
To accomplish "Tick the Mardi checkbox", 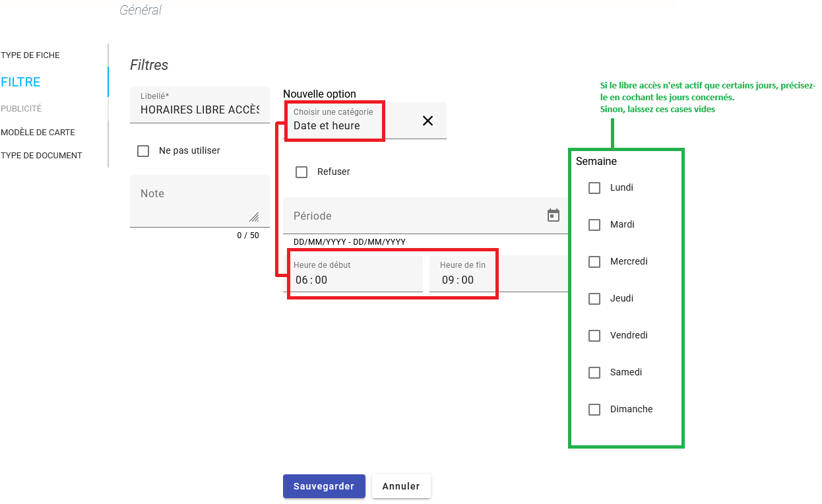I will [x=594, y=225].
